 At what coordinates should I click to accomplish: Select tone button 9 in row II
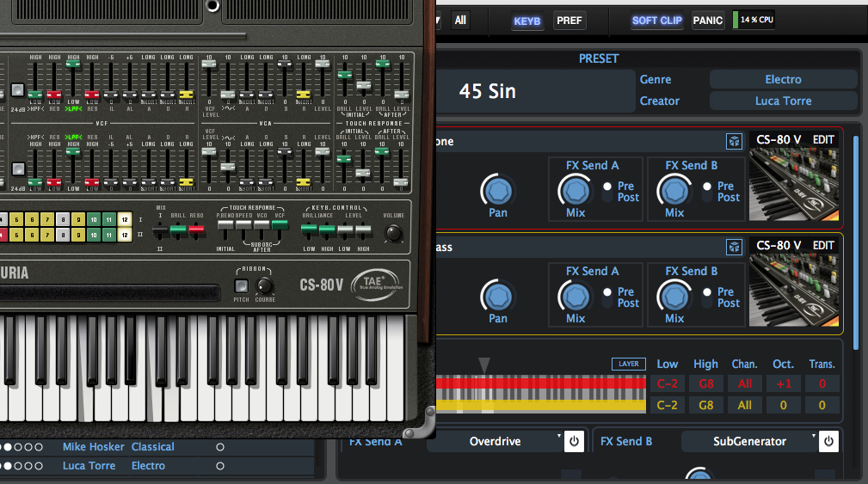point(78,235)
